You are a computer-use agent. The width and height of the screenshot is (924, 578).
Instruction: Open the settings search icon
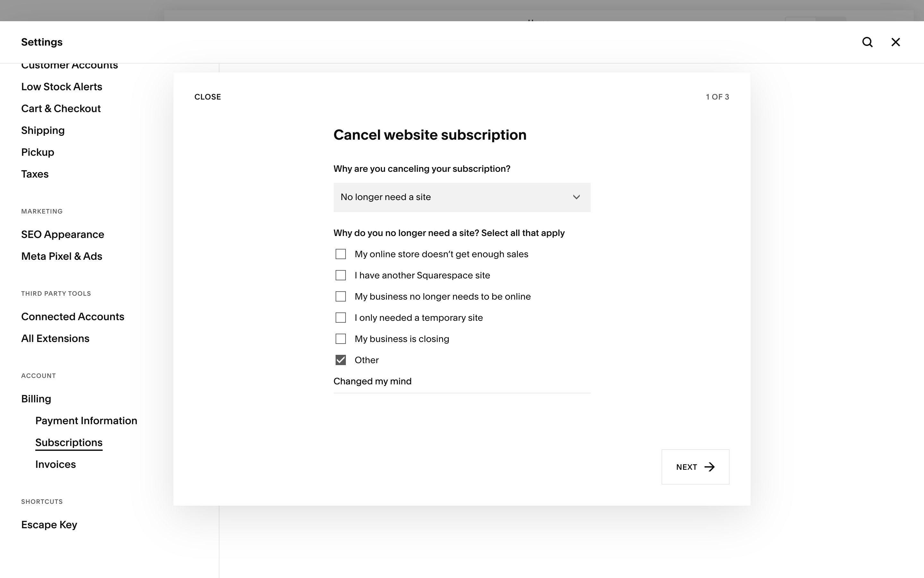pyautogui.click(x=867, y=42)
